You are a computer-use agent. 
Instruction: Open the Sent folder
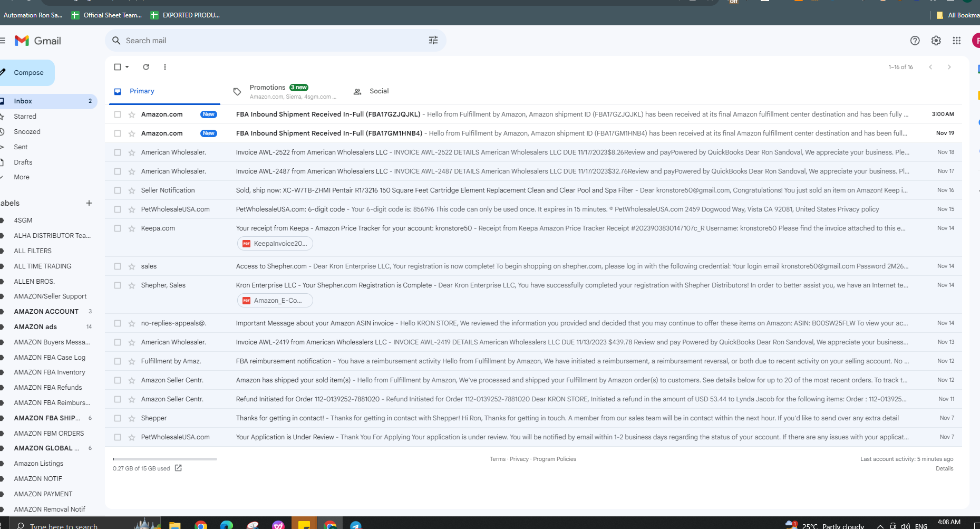pos(21,147)
